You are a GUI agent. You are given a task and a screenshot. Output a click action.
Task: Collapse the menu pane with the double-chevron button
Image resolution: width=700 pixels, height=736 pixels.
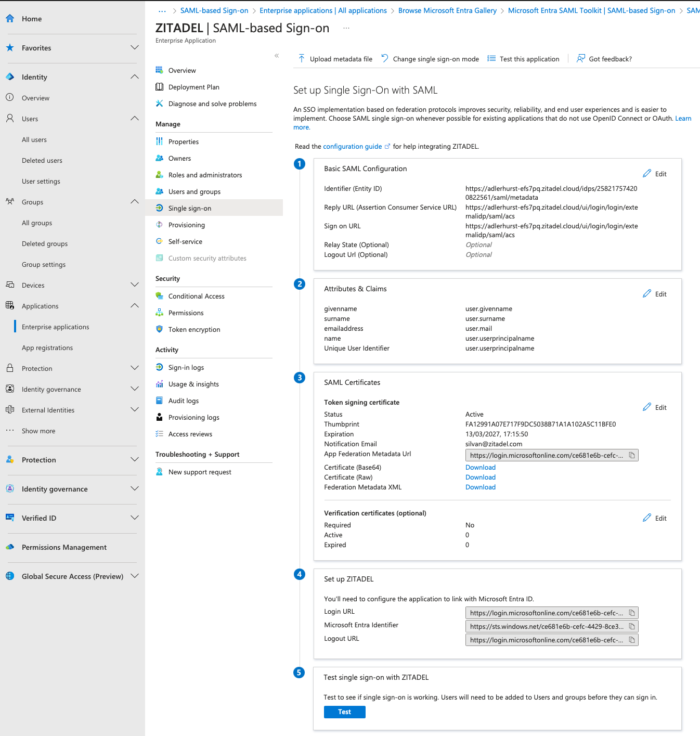[277, 56]
